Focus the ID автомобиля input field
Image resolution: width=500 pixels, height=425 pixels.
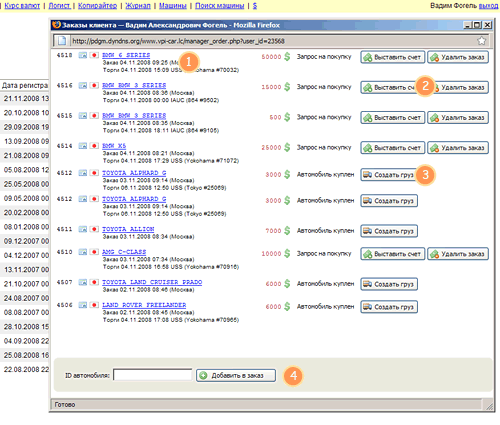[153, 375]
